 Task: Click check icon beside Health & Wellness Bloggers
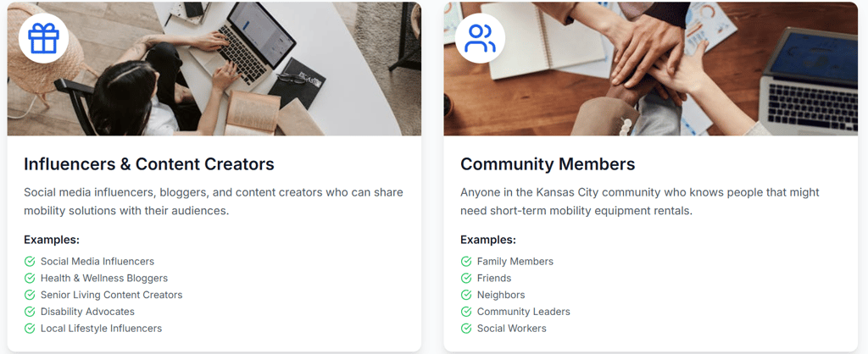pyautogui.click(x=30, y=278)
